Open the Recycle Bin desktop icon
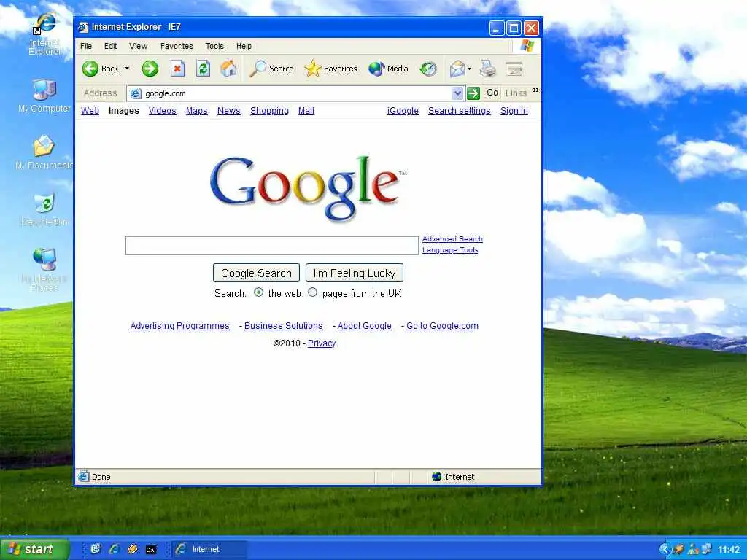The image size is (747, 560). (x=44, y=209)
